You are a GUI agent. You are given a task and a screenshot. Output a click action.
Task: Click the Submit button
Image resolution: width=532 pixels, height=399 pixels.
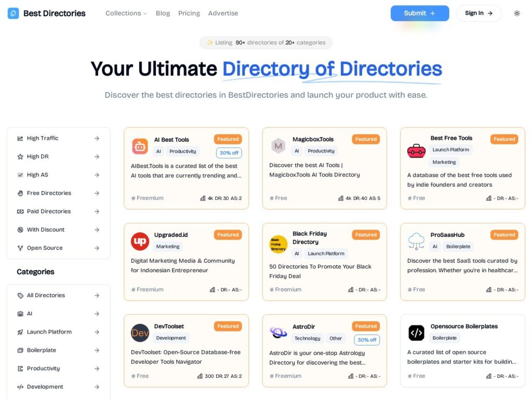tap(420, 13)
